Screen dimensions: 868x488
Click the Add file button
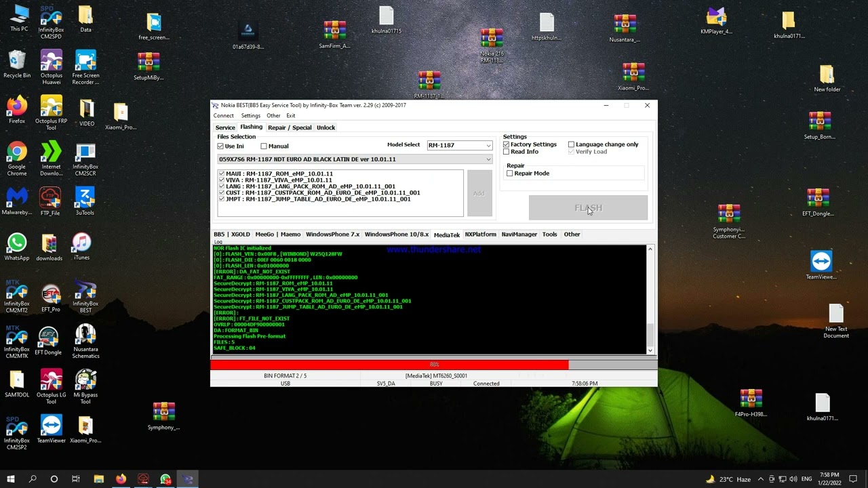click(479, 194)
